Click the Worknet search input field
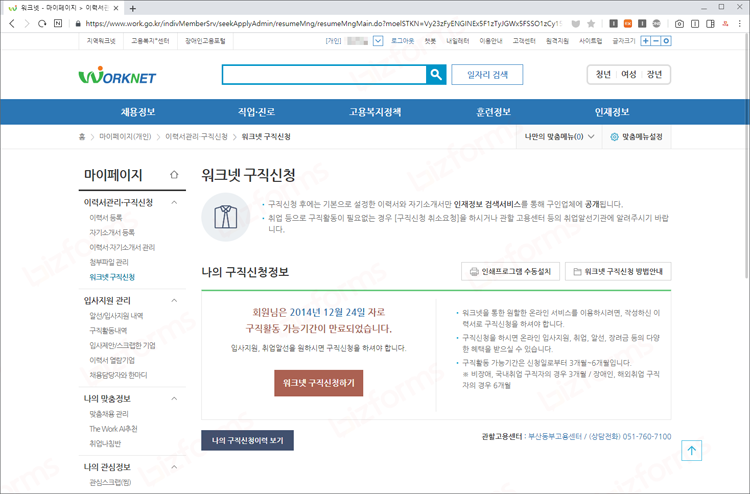 tap(324, 75)
